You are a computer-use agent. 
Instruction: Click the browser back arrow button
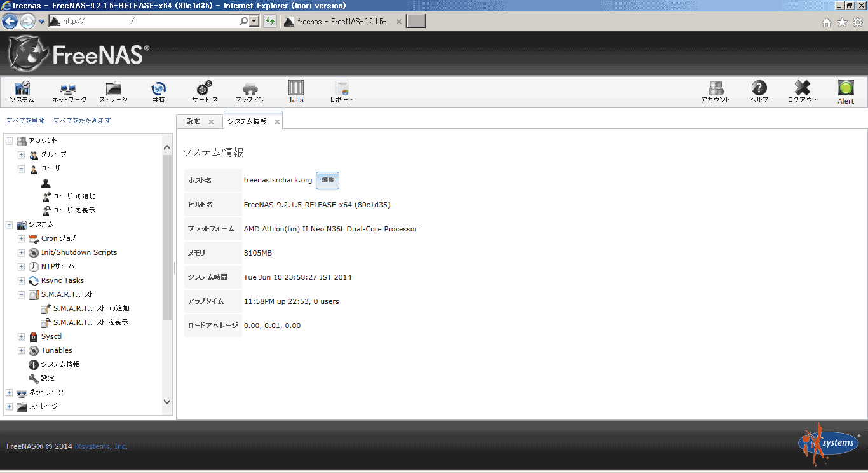[x=10, y=21]
